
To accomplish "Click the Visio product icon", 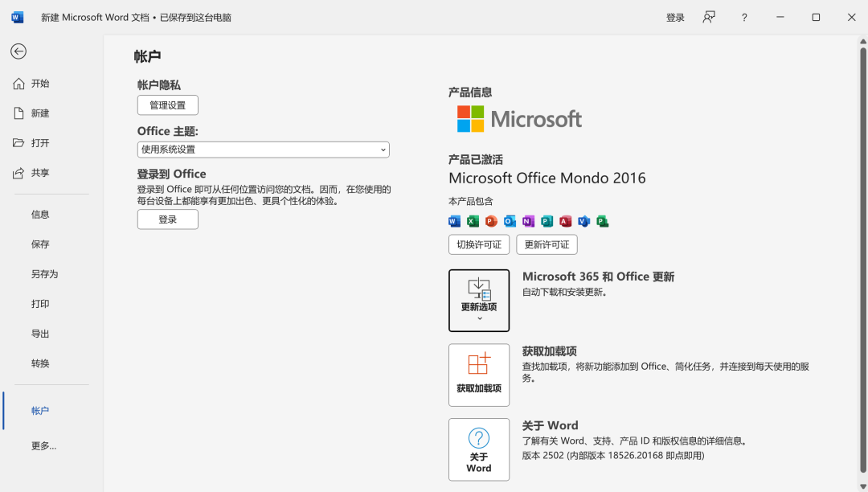I will click(584, 221).
